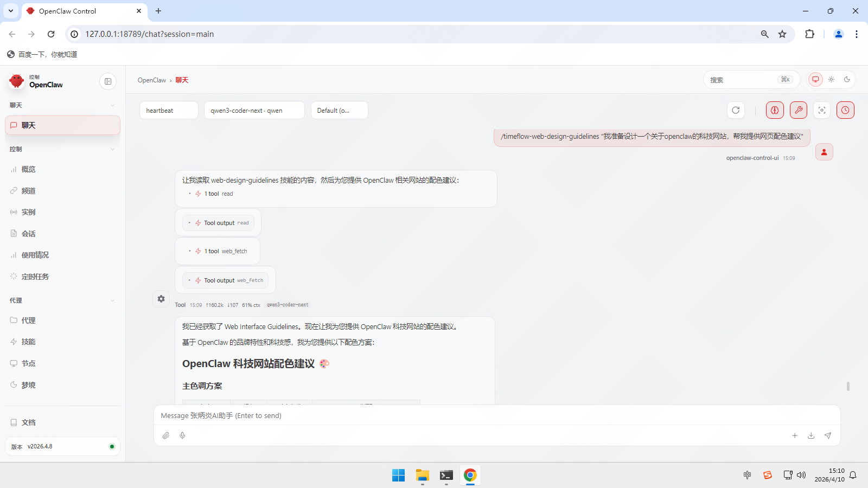Click the OpenClaw breadcrumb link
Image resolution: width=868 pixels, height=488 pixels.
click(x=152, y=80)
